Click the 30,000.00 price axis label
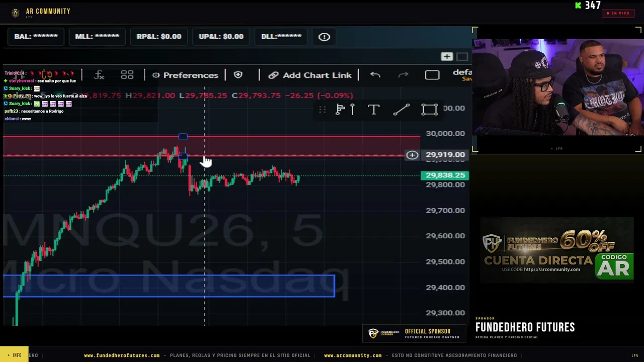 click(445, 133)
